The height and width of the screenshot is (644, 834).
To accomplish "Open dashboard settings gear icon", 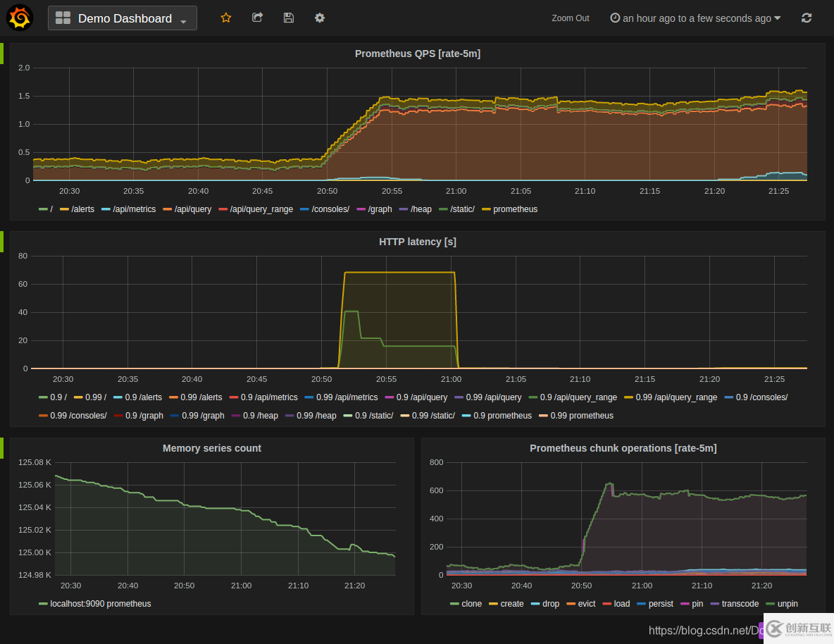I will click(320, 18).
